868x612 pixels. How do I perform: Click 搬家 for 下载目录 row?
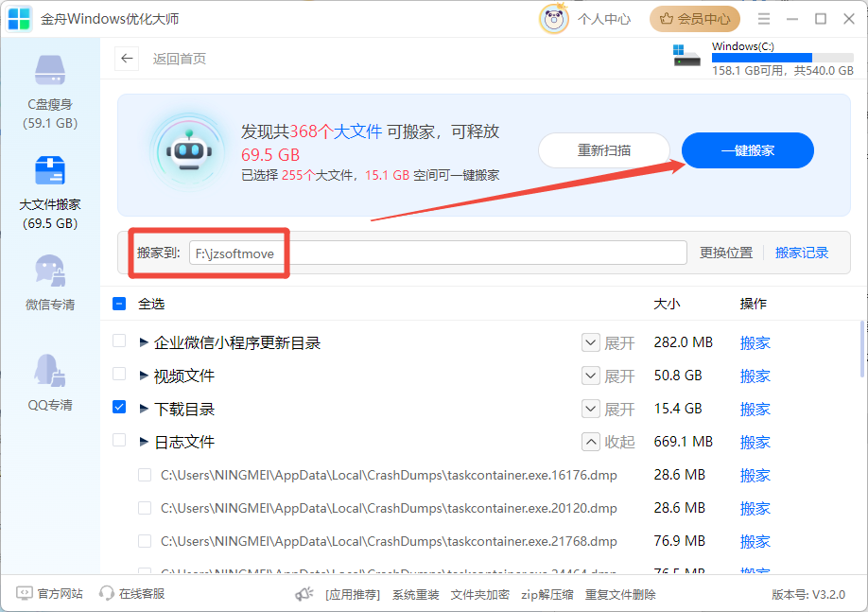pos(755,410)
